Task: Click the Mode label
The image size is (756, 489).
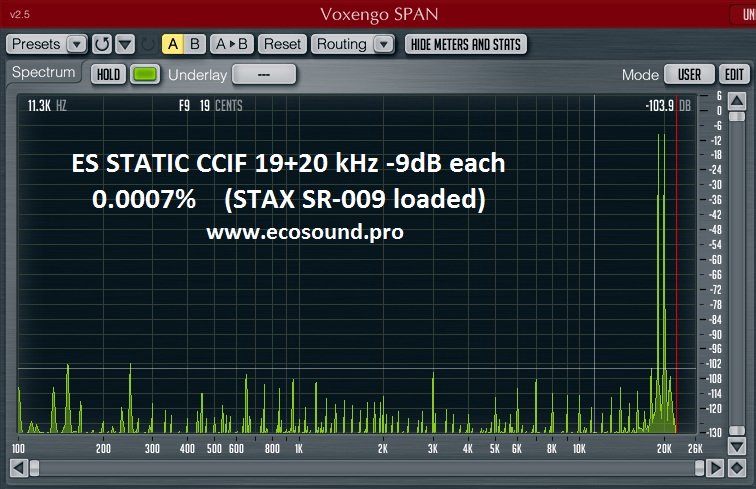Action: (640, 75)
